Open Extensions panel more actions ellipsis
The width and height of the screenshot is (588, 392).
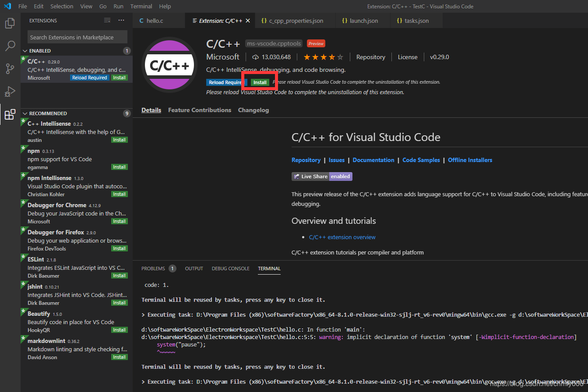click(x=121, y=21)
